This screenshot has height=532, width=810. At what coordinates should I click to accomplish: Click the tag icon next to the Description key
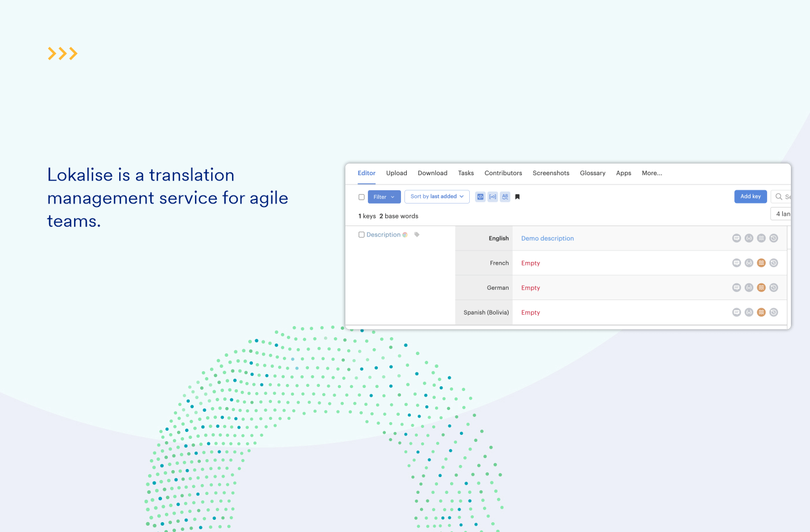[417, 235]
